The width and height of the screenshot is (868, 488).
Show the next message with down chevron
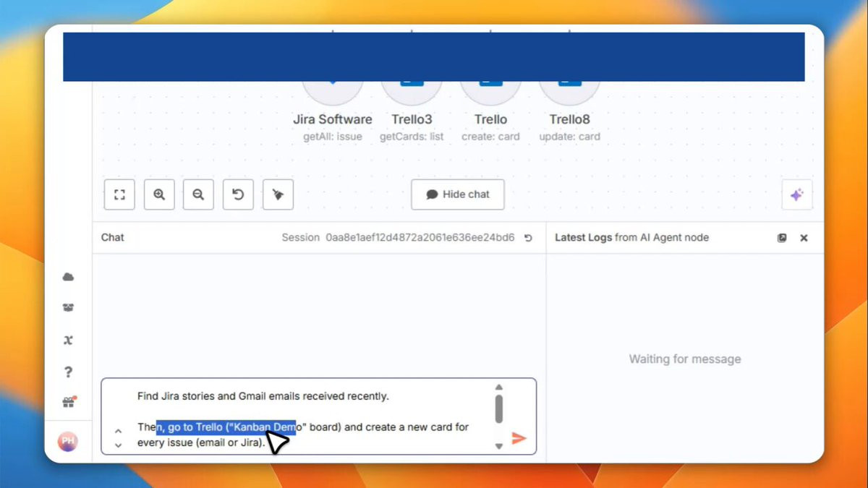(119, 445)
